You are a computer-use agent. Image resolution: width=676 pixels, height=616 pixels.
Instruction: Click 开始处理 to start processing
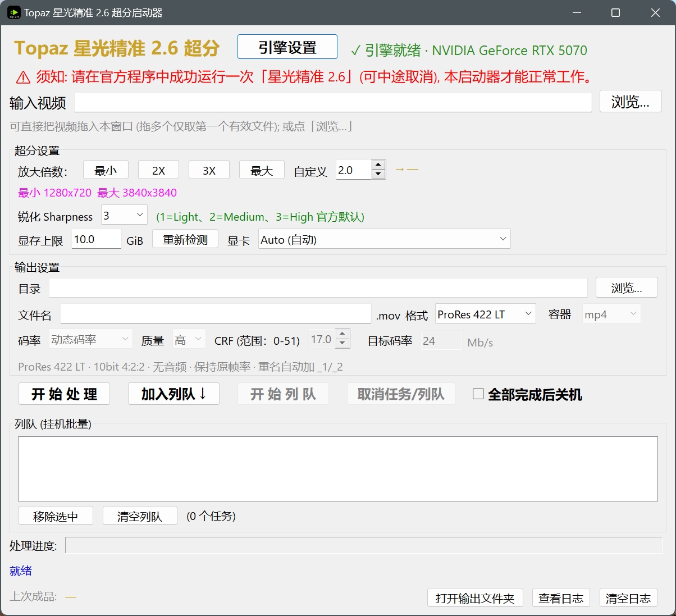(x=64, y=394)
